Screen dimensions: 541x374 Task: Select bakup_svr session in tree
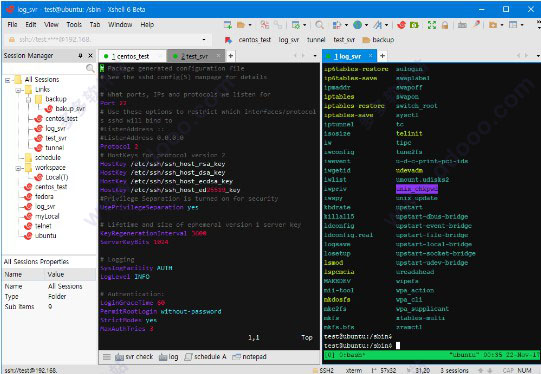coord(65,109)
